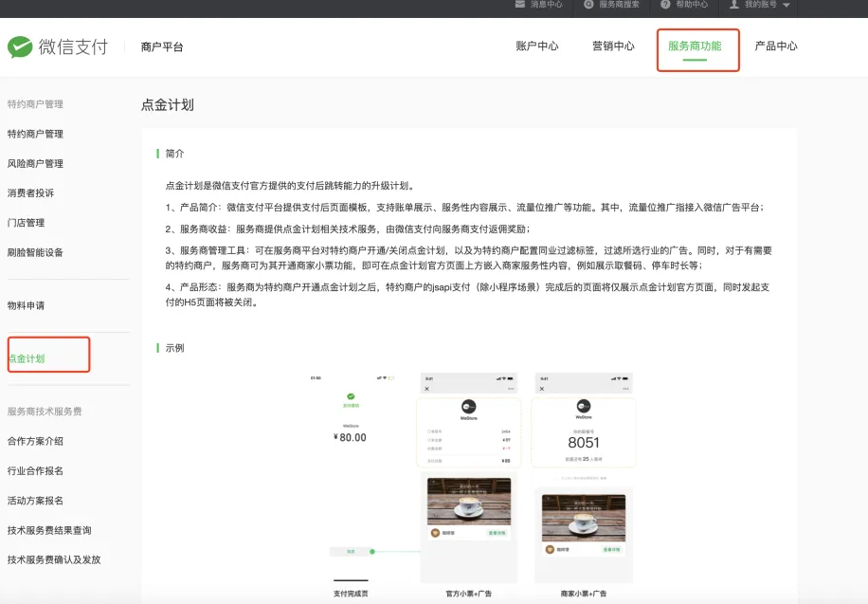Click the WeChat Pay logo icon
Image resolution: width=868 pixels, height=604 pixels.
click(20, 46)
